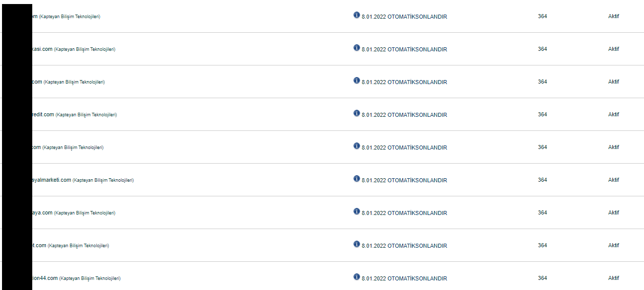Click info icon in the ion44.com row
The image size is (644, 290).
(357, 276)
